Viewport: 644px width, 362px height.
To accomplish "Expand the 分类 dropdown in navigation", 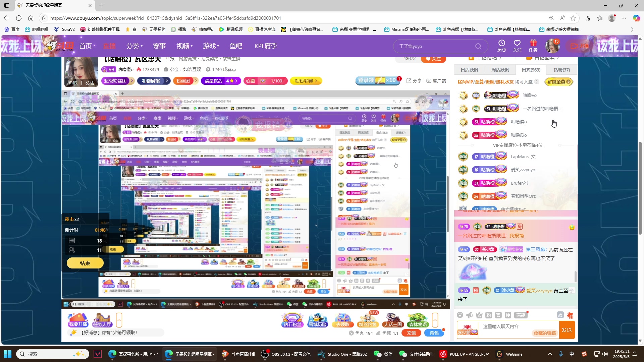I will (x=134, y=46).
